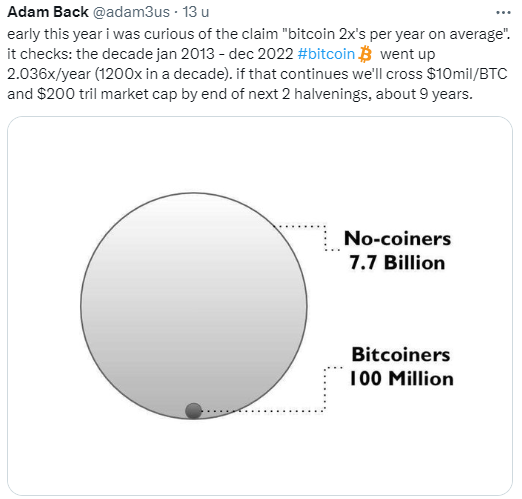Click the 7.7 Billion figure

pos(397,263)
